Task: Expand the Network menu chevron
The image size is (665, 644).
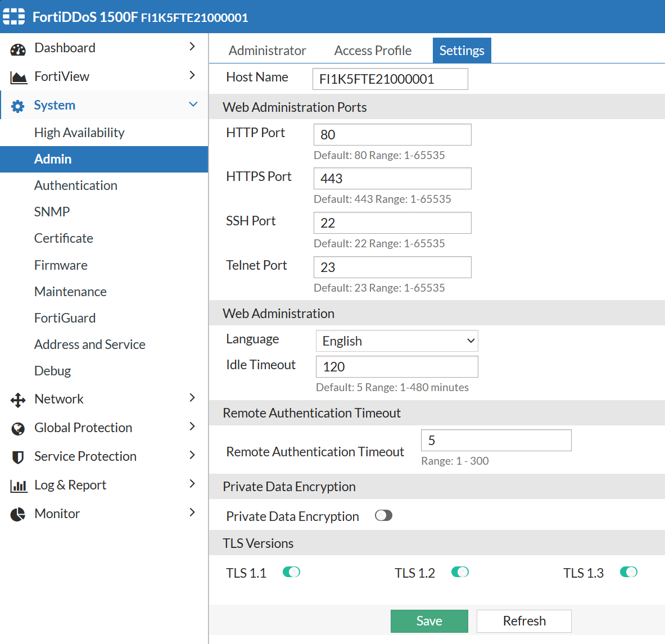Action: tap(192, 397)
